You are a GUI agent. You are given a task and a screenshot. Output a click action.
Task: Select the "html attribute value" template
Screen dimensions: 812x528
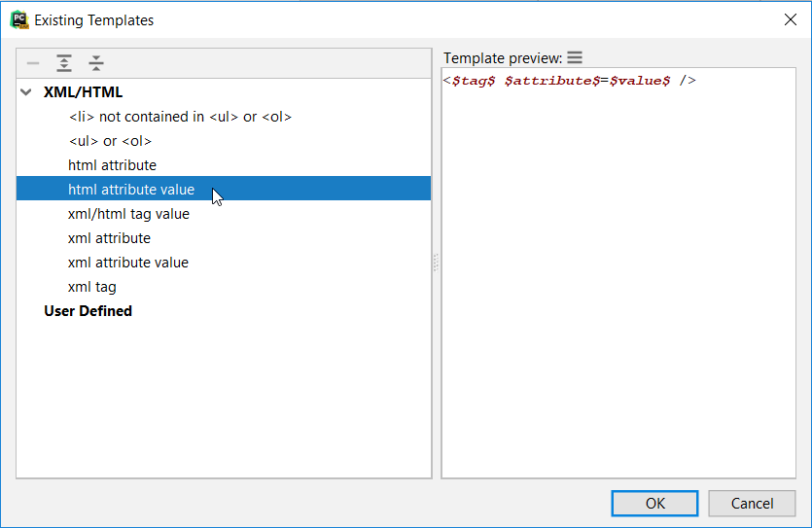tap(131, 190)
